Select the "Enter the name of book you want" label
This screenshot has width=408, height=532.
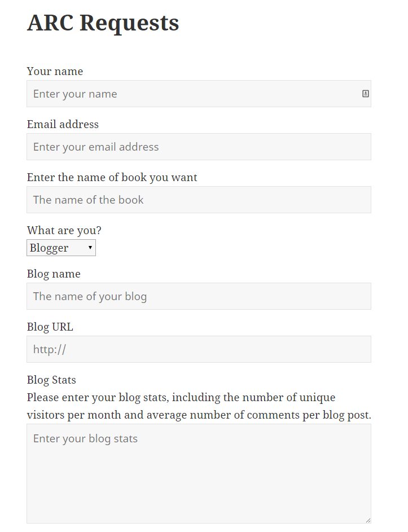click(x=112, y=177)
